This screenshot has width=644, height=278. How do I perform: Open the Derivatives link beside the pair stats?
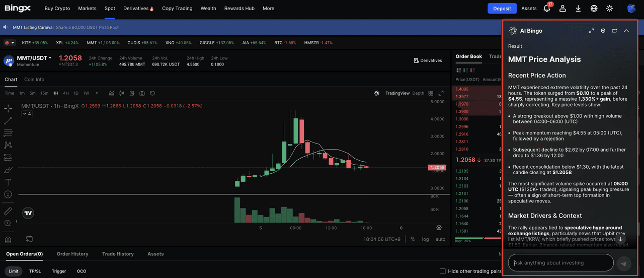pyautogui.click(x=428, y=60)
